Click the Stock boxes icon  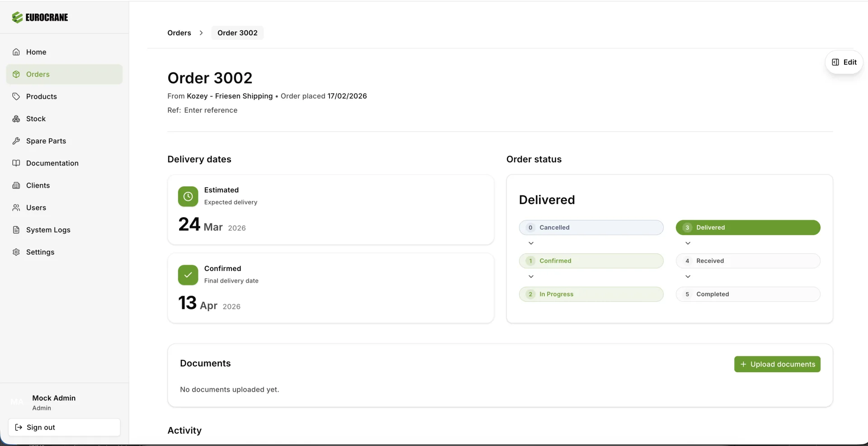[16, 119]
